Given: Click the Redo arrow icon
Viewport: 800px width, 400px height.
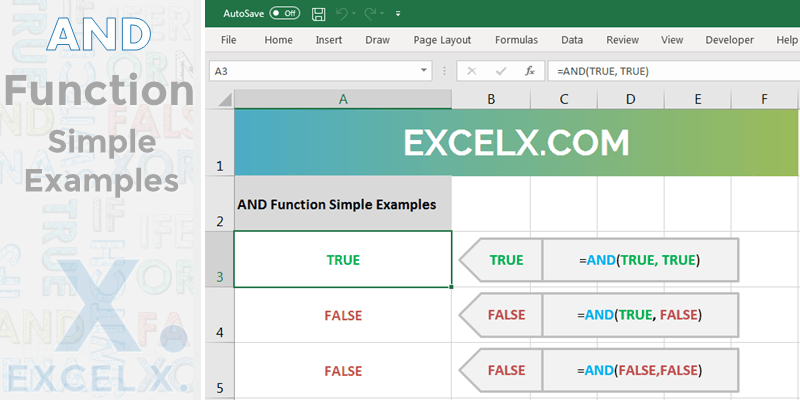Looking at the screenshot, I should (x=371, y=14).
